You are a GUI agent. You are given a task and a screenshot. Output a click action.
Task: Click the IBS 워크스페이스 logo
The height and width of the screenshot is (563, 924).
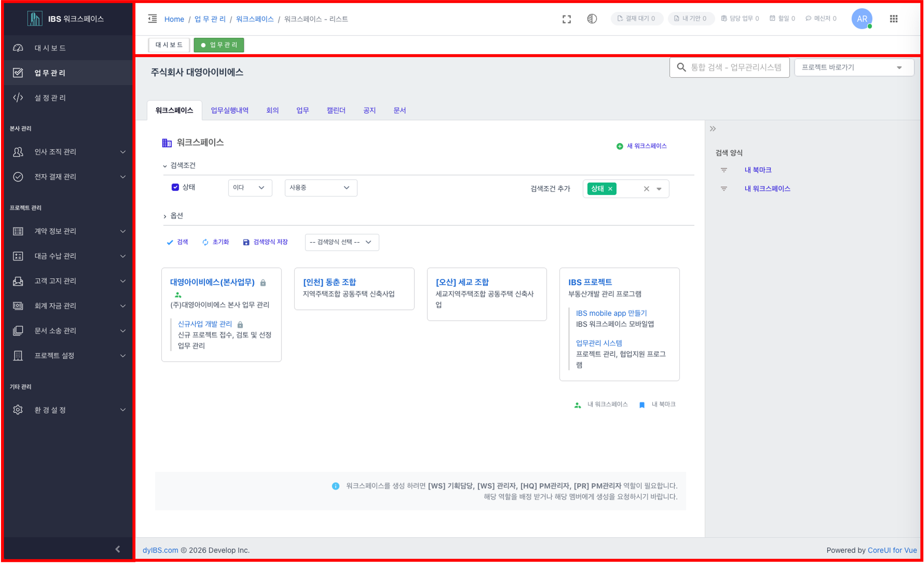tap(66, 19)
